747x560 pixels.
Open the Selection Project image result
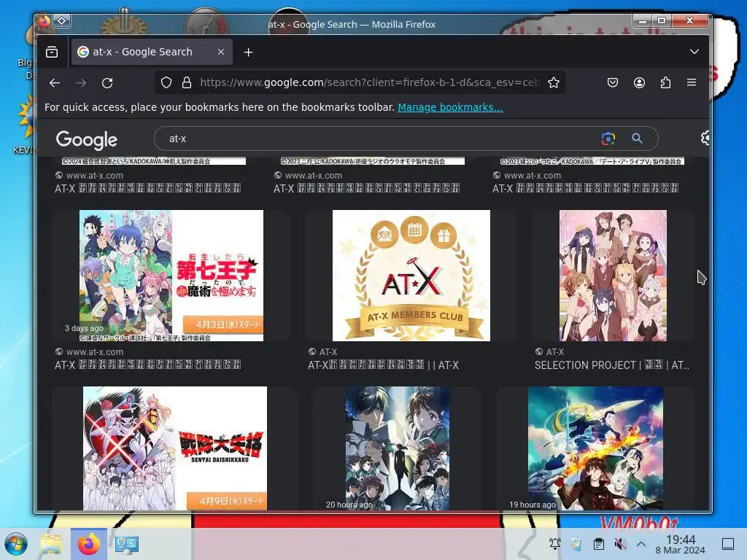click(613, 276)
